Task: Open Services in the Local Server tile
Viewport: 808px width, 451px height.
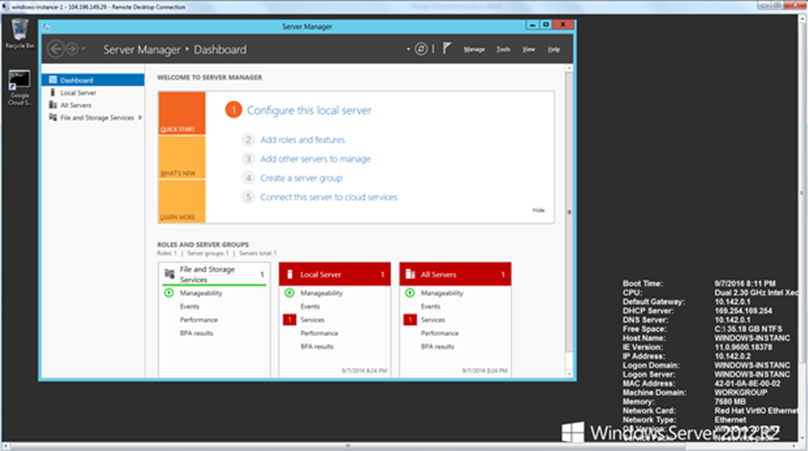Action: (312, 320)
